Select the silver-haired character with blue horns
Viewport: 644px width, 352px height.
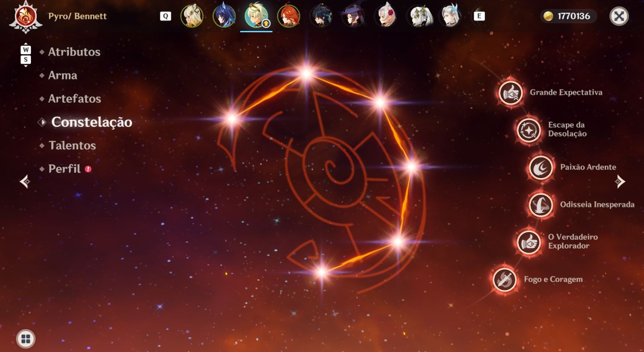coord(450,16)
